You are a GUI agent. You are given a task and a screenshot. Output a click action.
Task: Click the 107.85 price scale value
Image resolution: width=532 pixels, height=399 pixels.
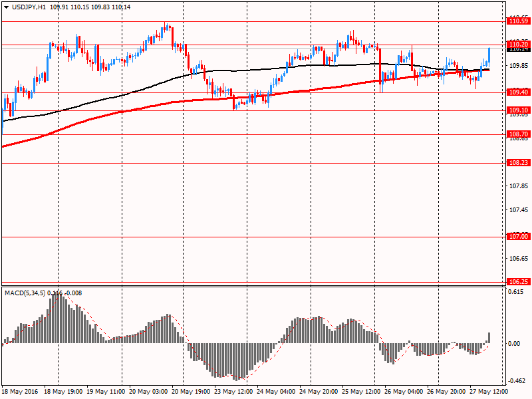click(x=519, y=186)
